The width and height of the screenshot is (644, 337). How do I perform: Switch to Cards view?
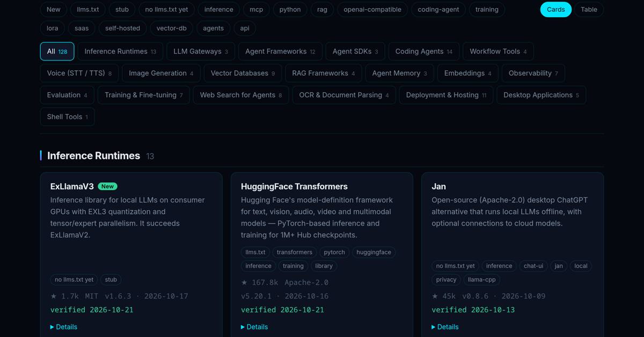coord(556,10)
